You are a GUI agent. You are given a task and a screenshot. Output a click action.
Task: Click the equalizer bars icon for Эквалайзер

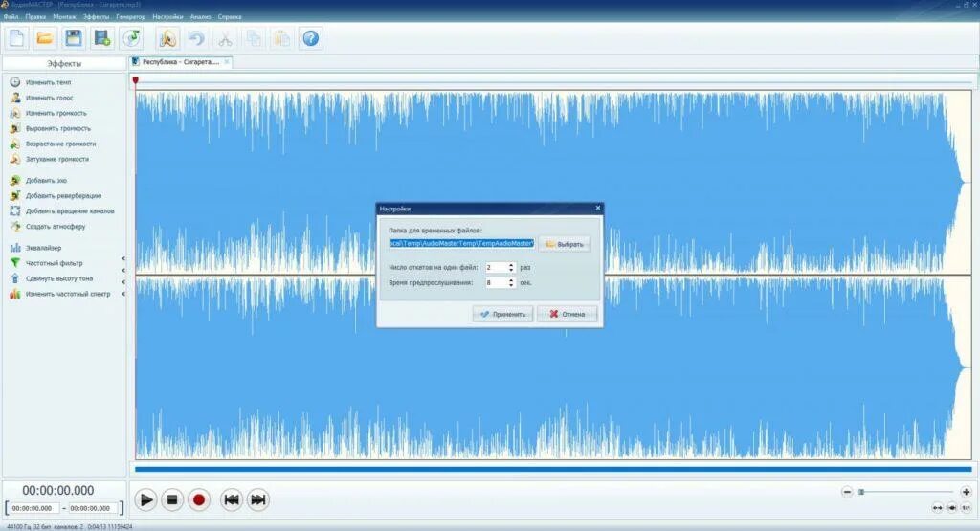click(x=15, y=248)
